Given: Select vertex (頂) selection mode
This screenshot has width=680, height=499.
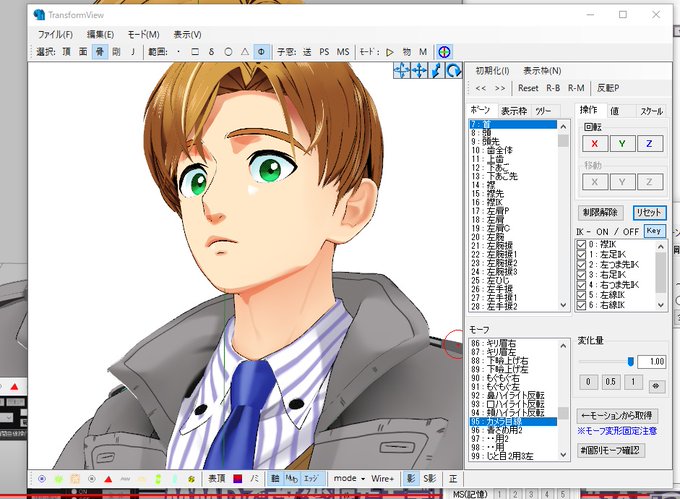Looking at the screenshot, I should pos(66,52).
